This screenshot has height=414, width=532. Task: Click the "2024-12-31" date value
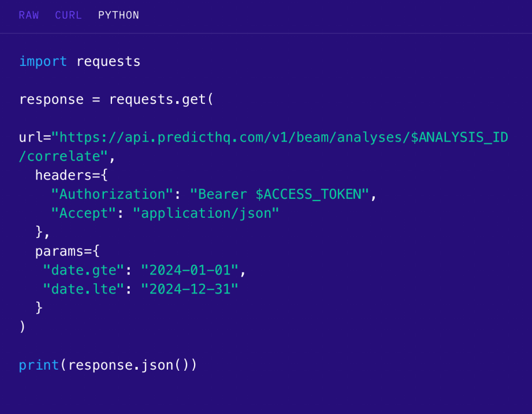(189, 289)
